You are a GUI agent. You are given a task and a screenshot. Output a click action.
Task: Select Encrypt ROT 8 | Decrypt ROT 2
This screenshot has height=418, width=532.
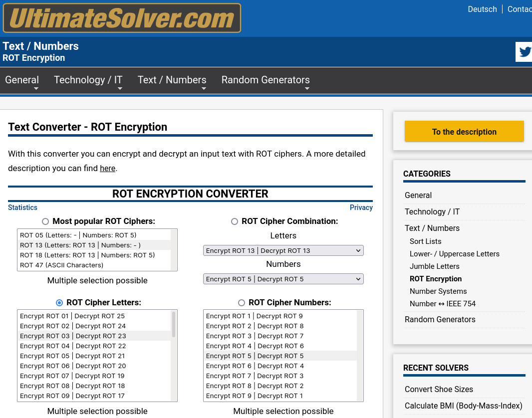point(280,386)
